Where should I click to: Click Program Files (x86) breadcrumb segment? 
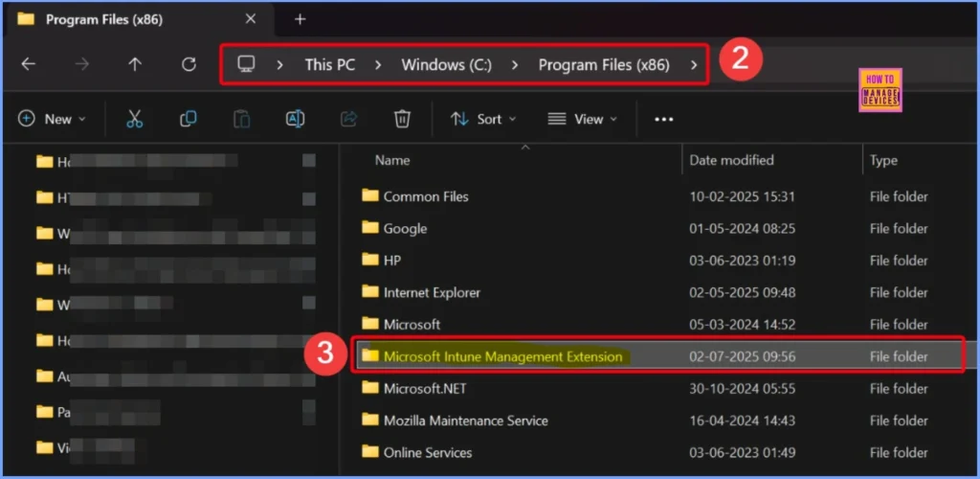[605, 65]
